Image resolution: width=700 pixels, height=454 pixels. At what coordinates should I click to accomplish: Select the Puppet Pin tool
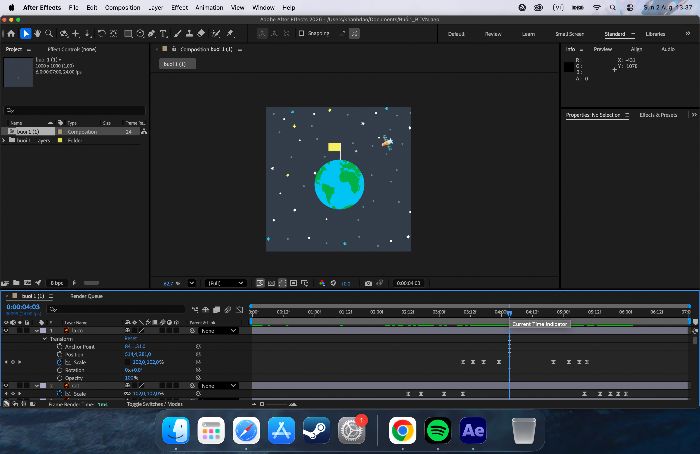point(230,33)
